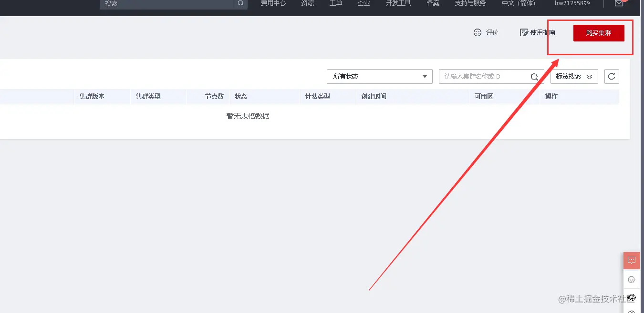
Task: Click the search magnifier icon in top bar
Action: 241,3
